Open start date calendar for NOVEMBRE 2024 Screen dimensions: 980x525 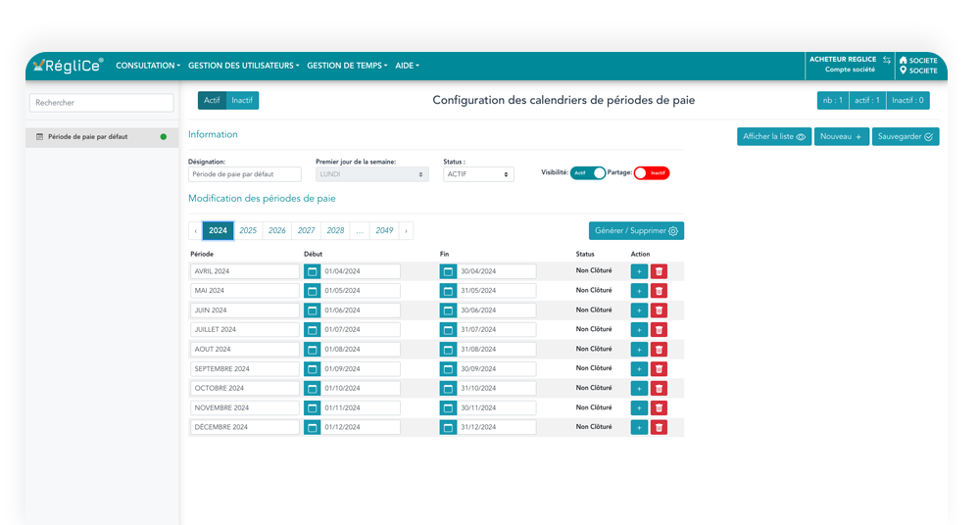[x=312, y=407]
